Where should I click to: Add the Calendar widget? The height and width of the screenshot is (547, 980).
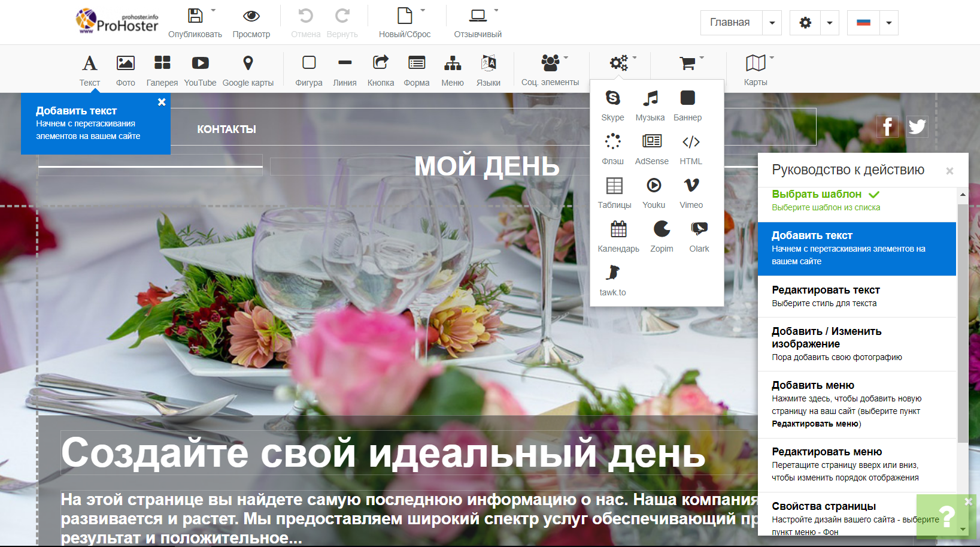click(x=618, y=230)
